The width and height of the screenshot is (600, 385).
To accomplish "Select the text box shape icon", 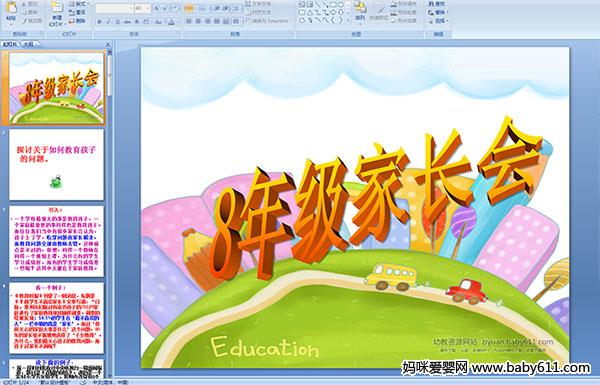I will (x=302, y=4).
